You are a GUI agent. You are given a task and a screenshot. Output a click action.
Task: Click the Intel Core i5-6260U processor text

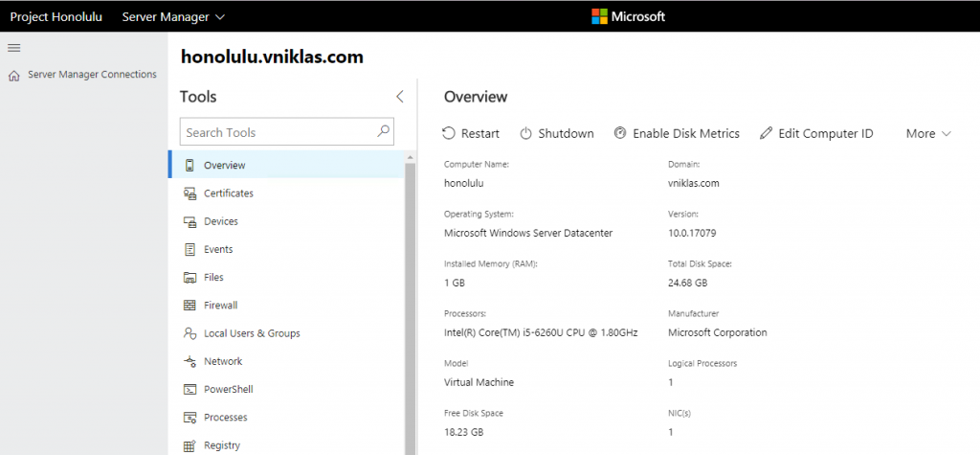click(x=541, y=332)
